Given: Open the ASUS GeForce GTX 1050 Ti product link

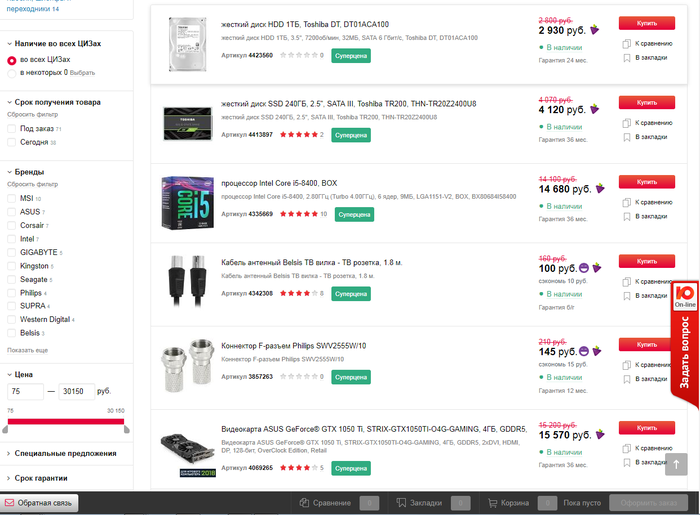Looking at the screenshot, I should (x=373, y=429).
